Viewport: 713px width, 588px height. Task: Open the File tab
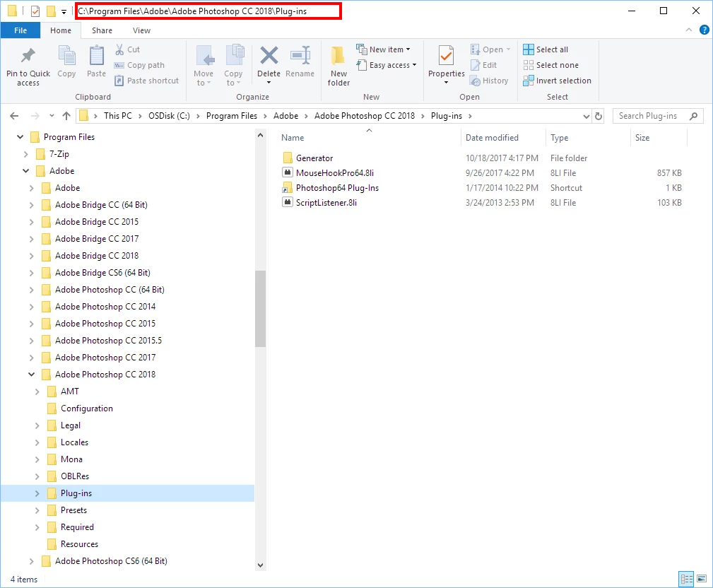tap(20, 30)
